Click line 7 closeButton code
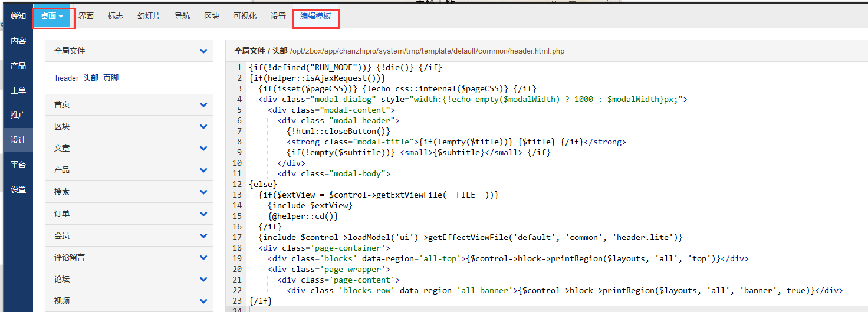The height and width of the screenshot is (312, 868). click(338, 131)
